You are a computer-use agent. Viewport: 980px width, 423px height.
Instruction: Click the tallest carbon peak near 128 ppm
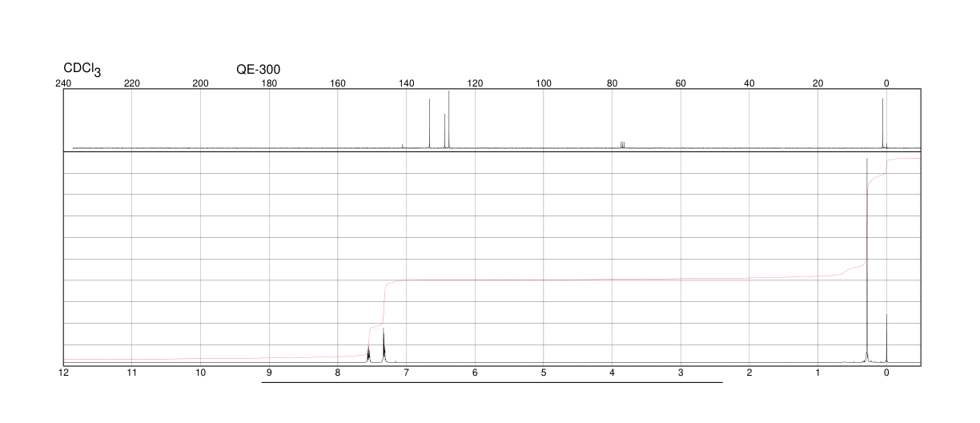[x=449, y=119]
